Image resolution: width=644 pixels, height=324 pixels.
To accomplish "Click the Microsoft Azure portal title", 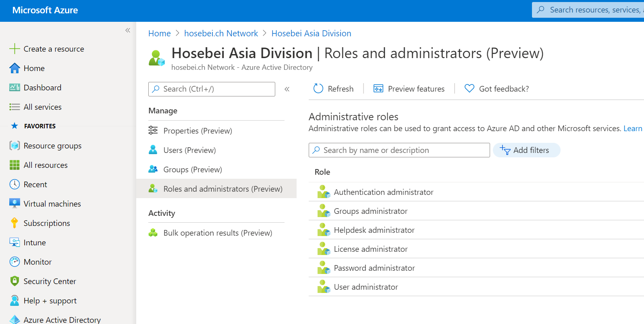I will (45, 10).
